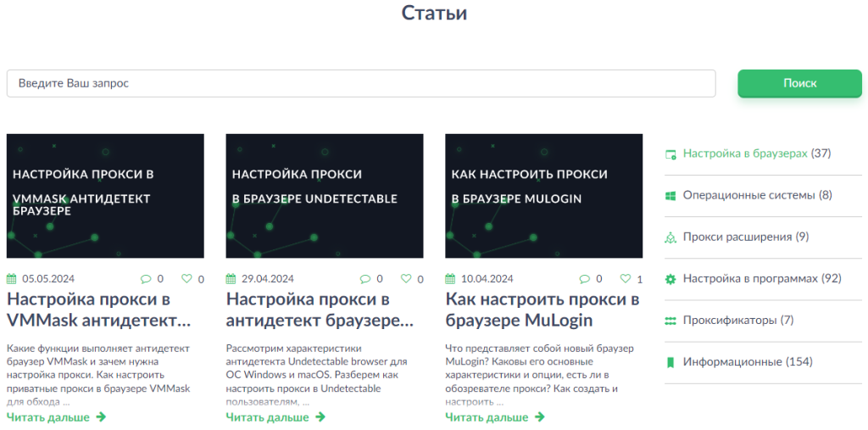868x430 pixels.
Task: Click the arrow icon after VMMask 'Читать дальше'
Action: (x=101, y=416)
